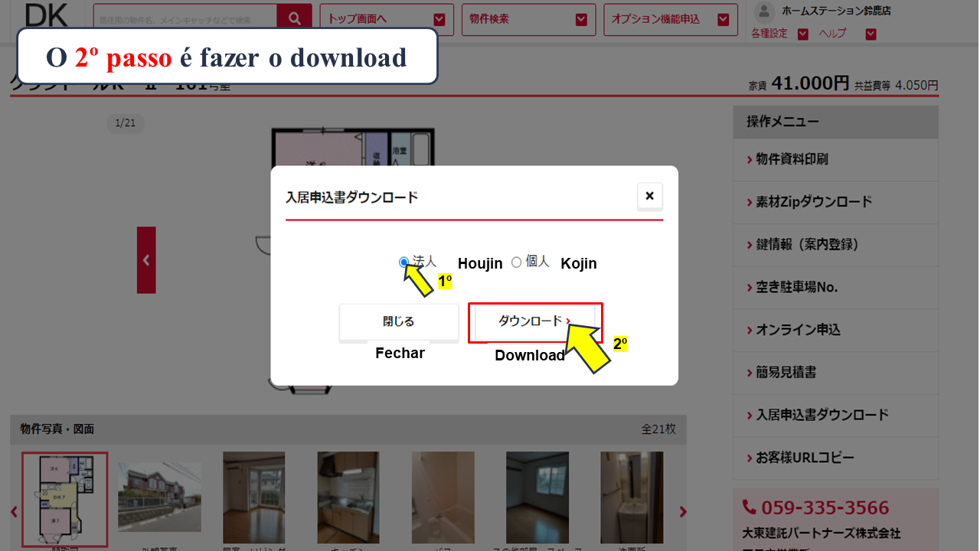Click the property search input field
The image size is (980, 551).
pos(185,18)
